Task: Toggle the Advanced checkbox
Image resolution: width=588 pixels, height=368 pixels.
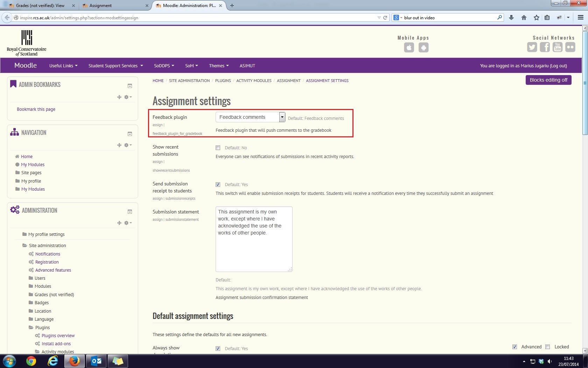Action: tap(514, 347)
